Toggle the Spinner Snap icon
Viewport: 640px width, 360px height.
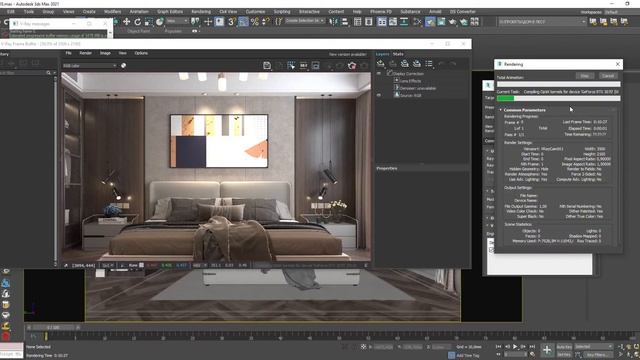[x=266, y=22]
